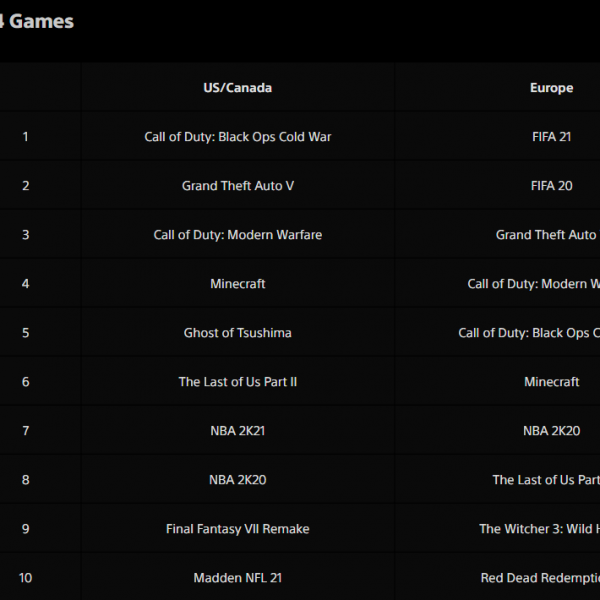Click Red Dead Redemption entry under Europe
Screen dimensions: 600x600
pos(540,577)
